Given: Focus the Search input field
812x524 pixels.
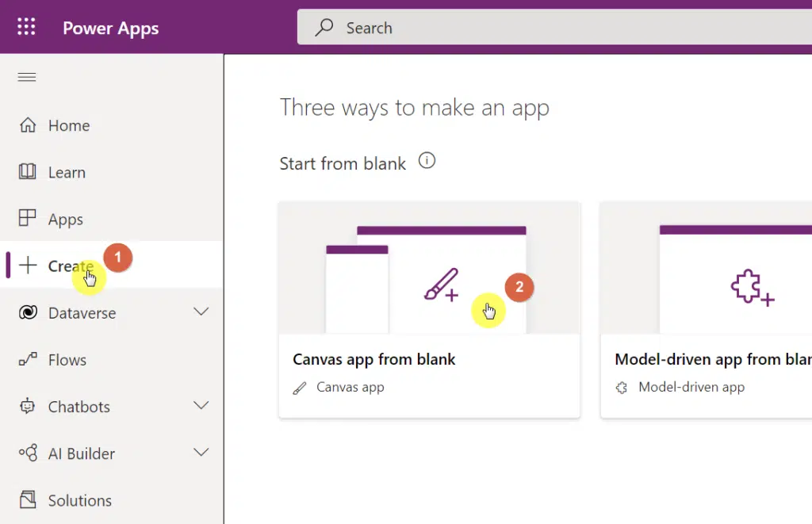Looking at the screenshot, I should coord(554,27).
